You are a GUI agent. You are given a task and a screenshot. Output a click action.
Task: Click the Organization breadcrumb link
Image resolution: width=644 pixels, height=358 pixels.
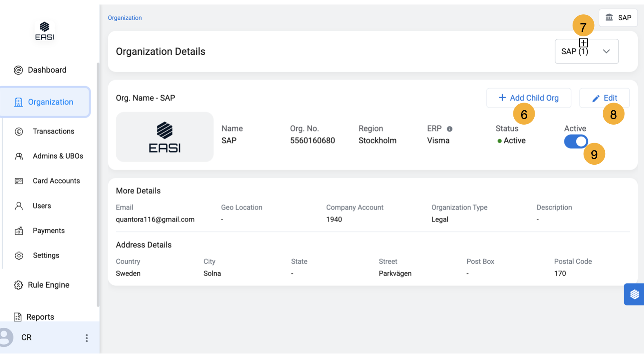(125, 18)
